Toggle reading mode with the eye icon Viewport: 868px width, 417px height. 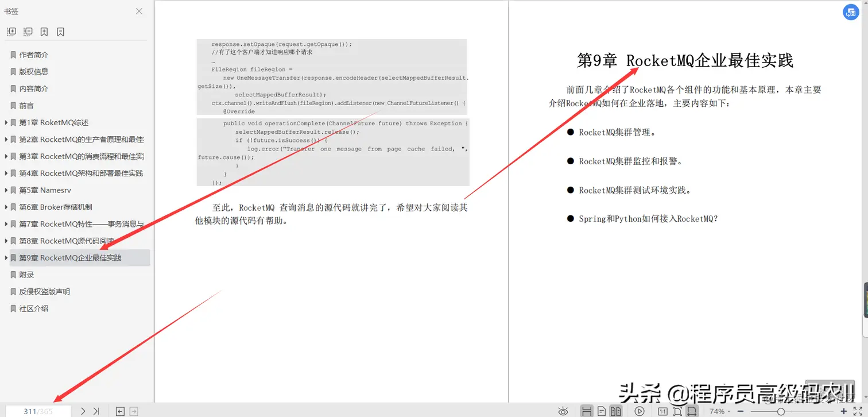tap(563, 411)
